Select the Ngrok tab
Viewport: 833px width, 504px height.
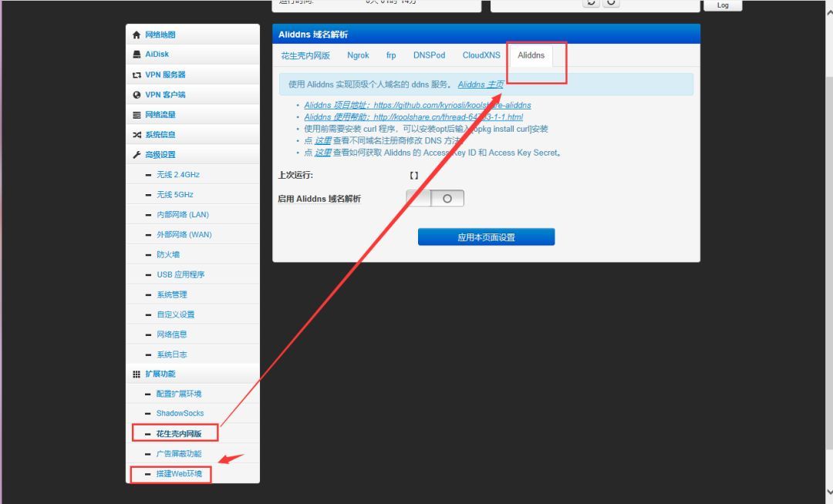point(358,55)
